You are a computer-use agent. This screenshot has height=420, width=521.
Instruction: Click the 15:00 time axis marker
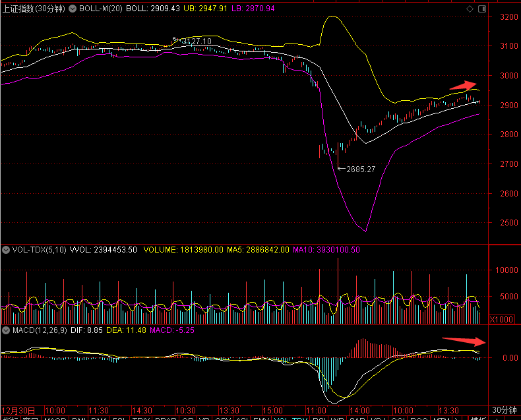pos(272,410)
